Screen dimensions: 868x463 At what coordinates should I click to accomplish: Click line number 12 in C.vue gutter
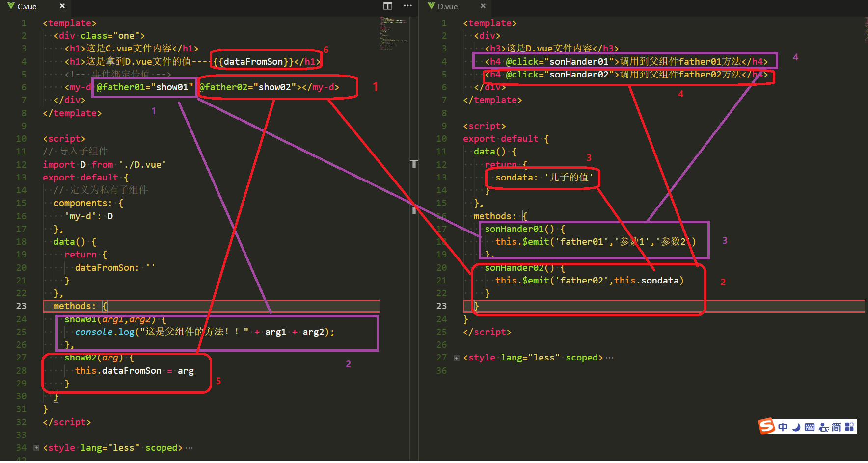21,165
